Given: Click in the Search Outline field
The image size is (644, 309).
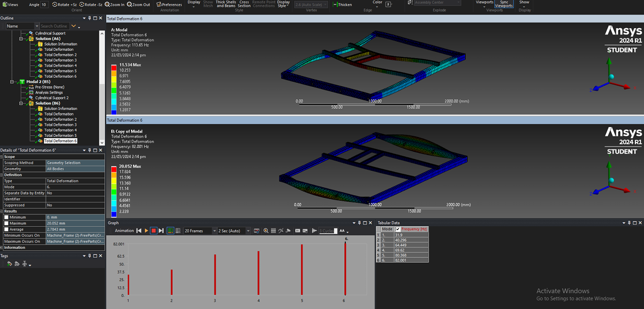Looking at the screenshot, I should [54, 26].
